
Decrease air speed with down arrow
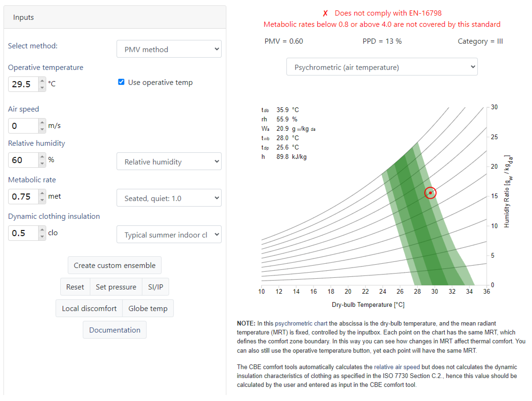[42, 129]
